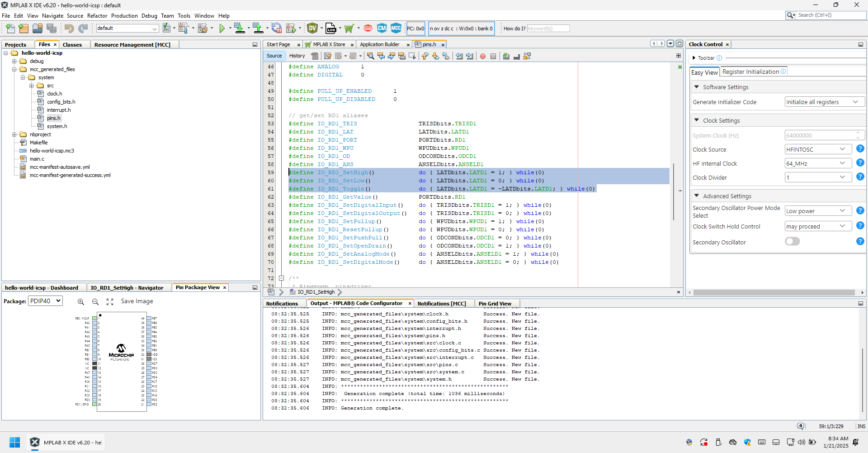Click the volume icon in system tray
This screenshot has width=868, height=453.
[x=801, y=442]
